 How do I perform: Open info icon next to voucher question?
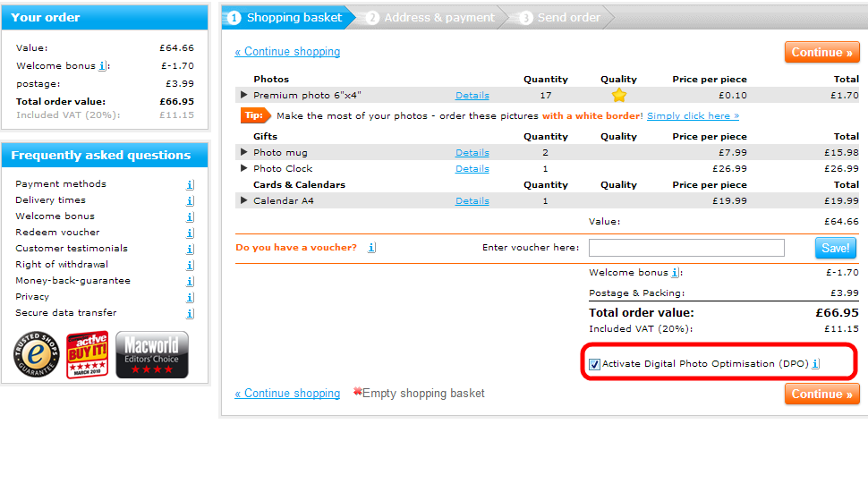371,248
